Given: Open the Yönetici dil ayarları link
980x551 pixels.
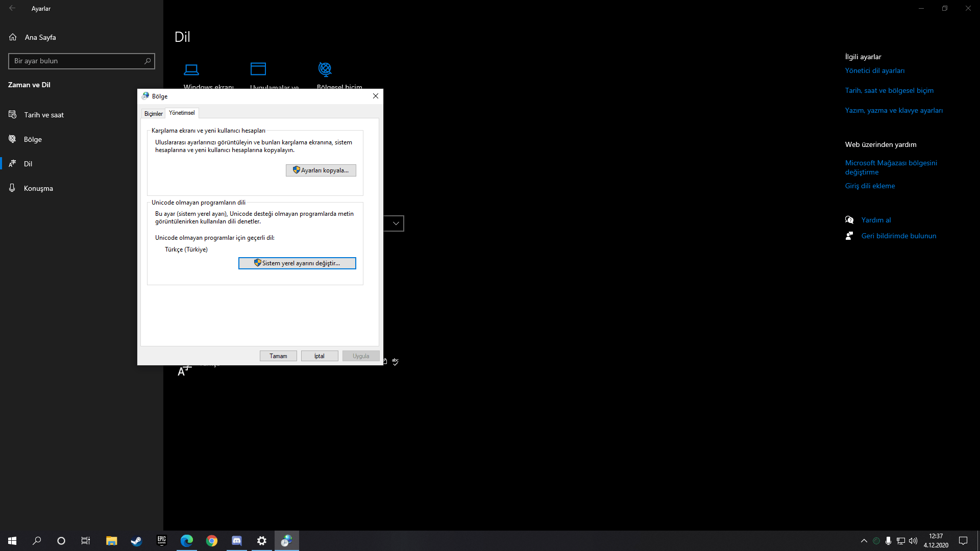Looking at the screenshot, I should point(874,71).
